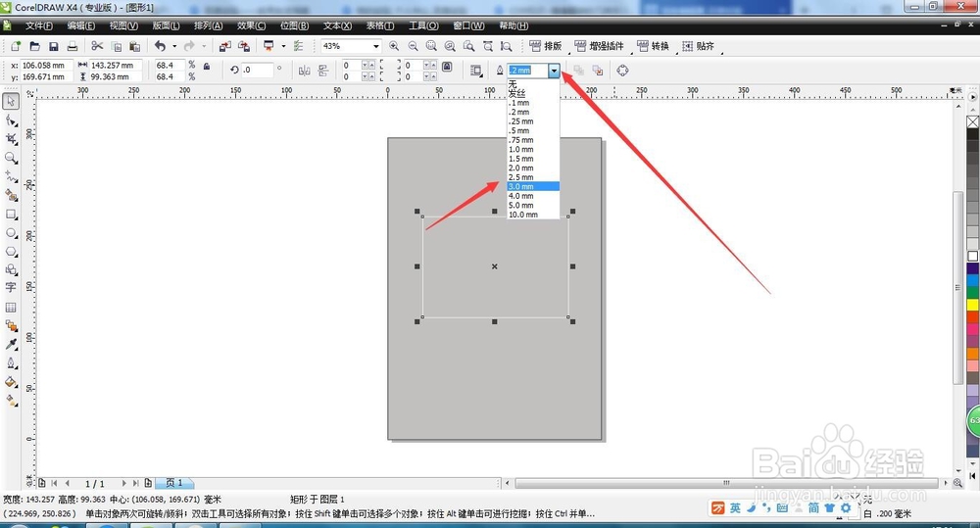980x528 pixels.
Task: Open the undo history dropdown arrow
Action: click(174, 46)
